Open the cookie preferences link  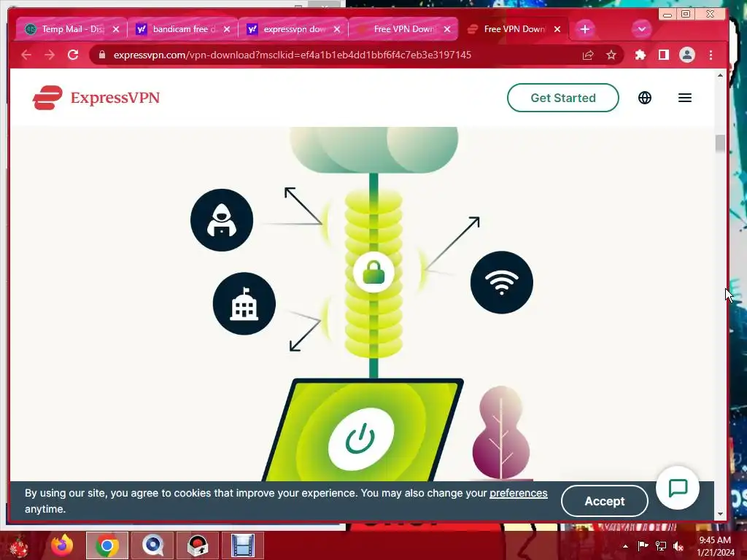(x=519, y=493)
